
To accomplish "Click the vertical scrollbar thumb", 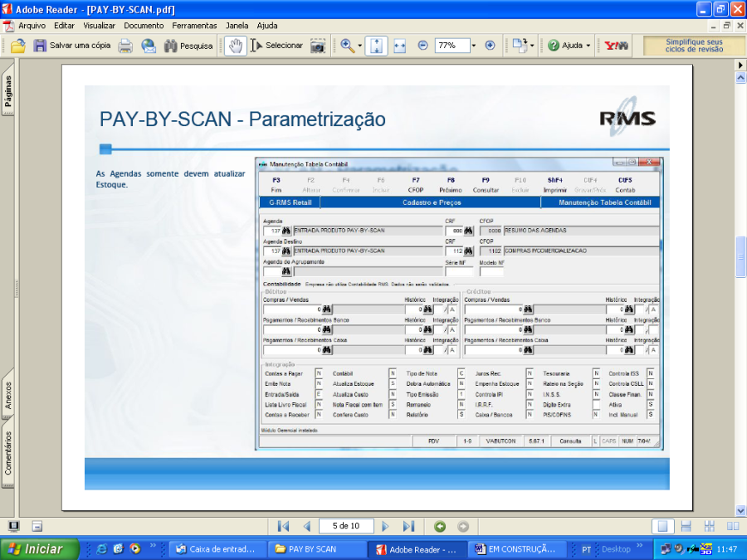I will pyautogui.click(x=740, y=256).
